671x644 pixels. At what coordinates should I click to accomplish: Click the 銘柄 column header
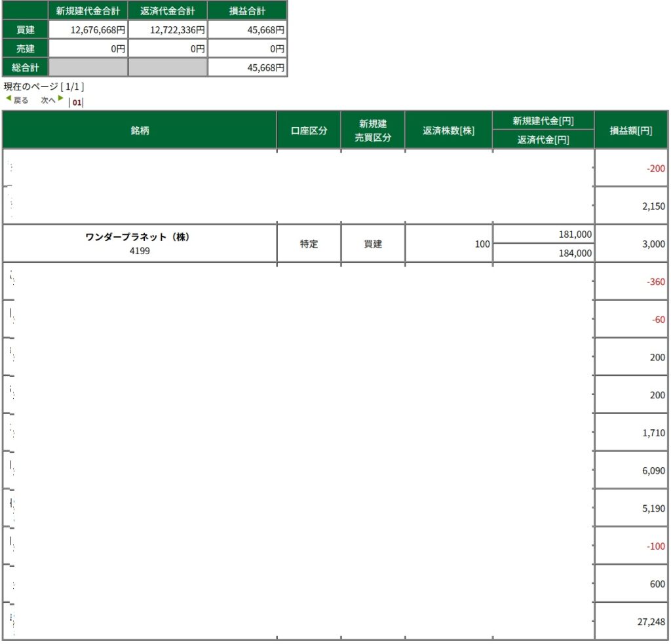pos(140,130)
